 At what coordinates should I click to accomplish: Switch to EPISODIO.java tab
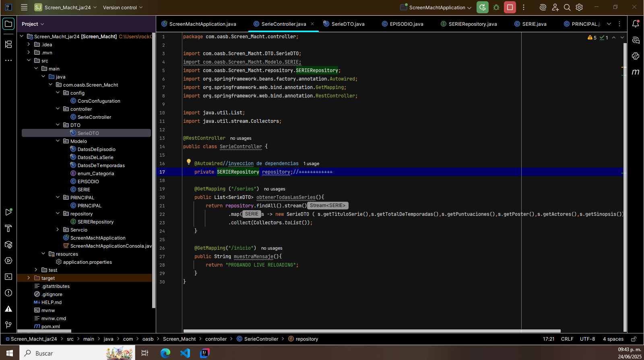click(x=402, y=24)
